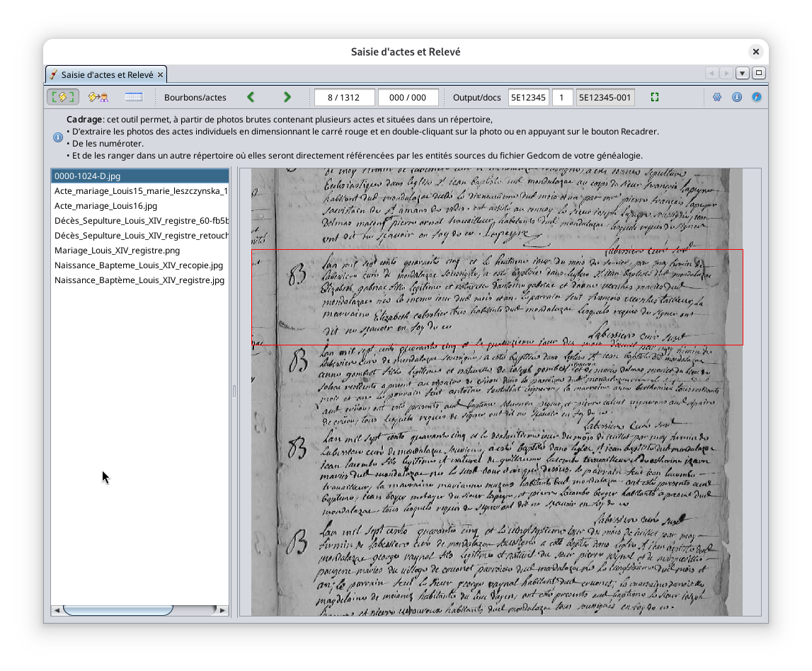Click the split pane divider handle
The height and width of the screenshot is (671, 812).
click(234, 391)
